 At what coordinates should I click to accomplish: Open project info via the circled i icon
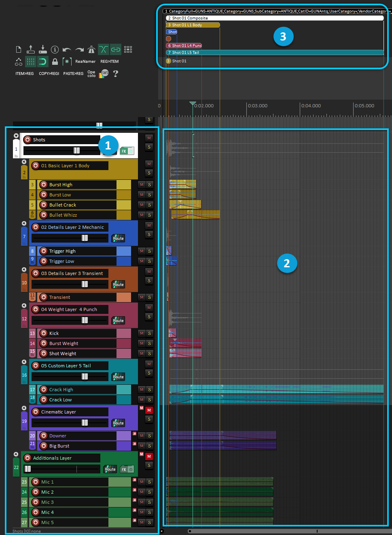tap(55, 49)
